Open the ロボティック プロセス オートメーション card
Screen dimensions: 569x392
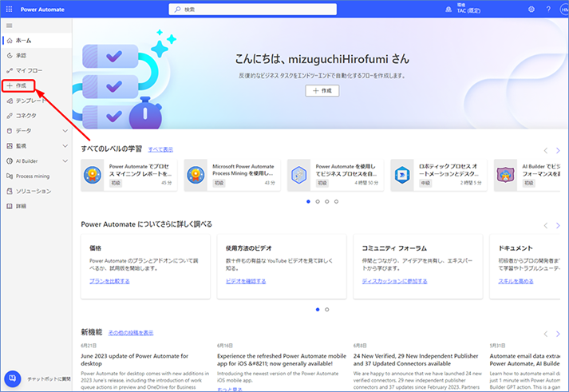point(439,175)
